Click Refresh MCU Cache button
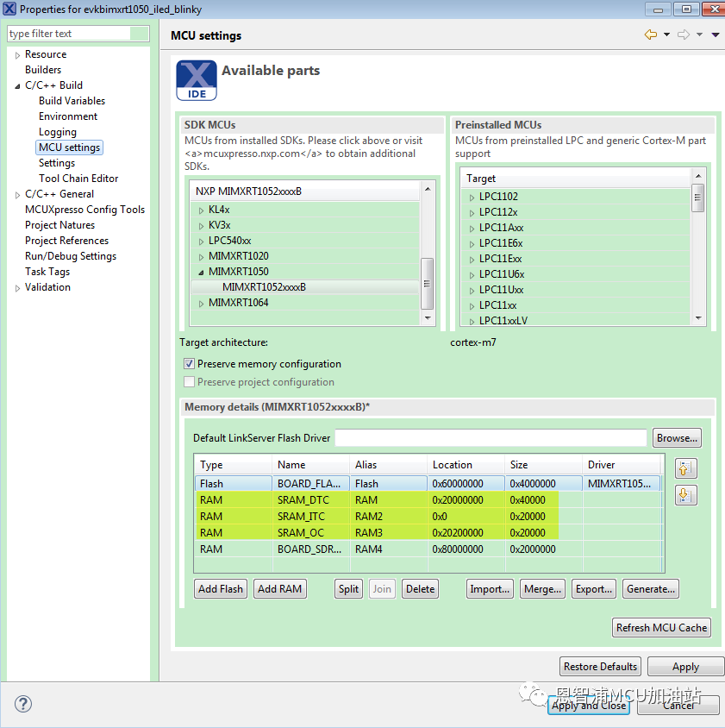725x728 pixels. [661, 628]
